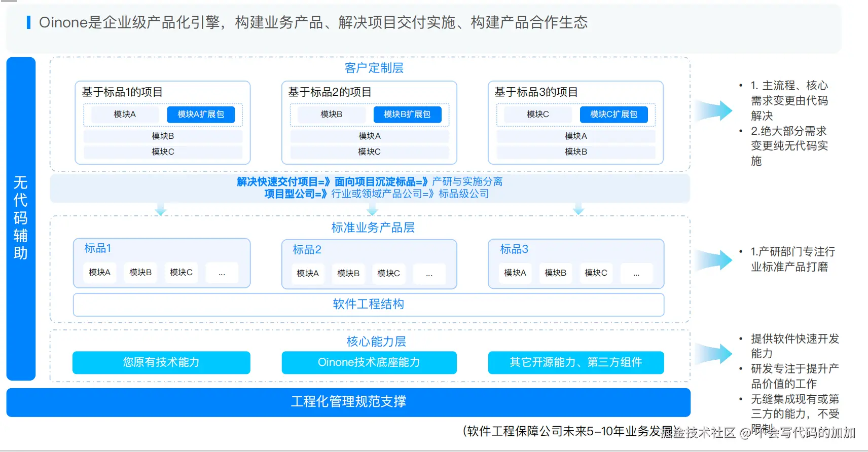Click the footer text 软件工程保障公司未来5-10年业务发展
This screenshot has width=868, height=452.
click(x=570, y=431)
